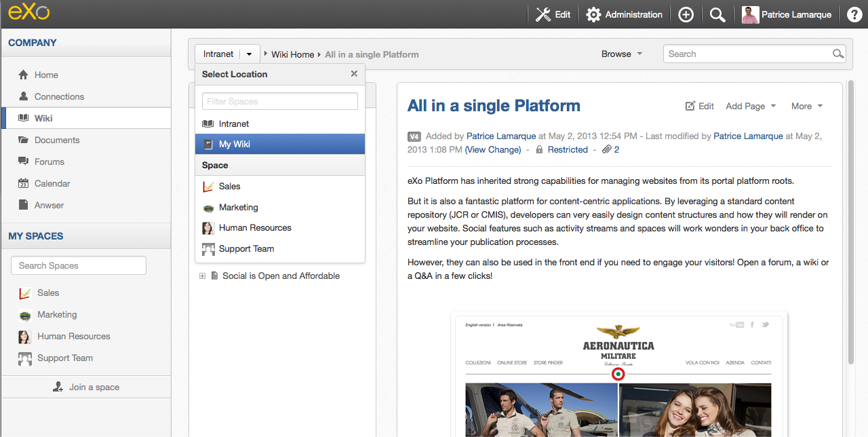Open the More dropdown
Image resolution: width=868 pixels, height=437 pixels.
[807, 106]
